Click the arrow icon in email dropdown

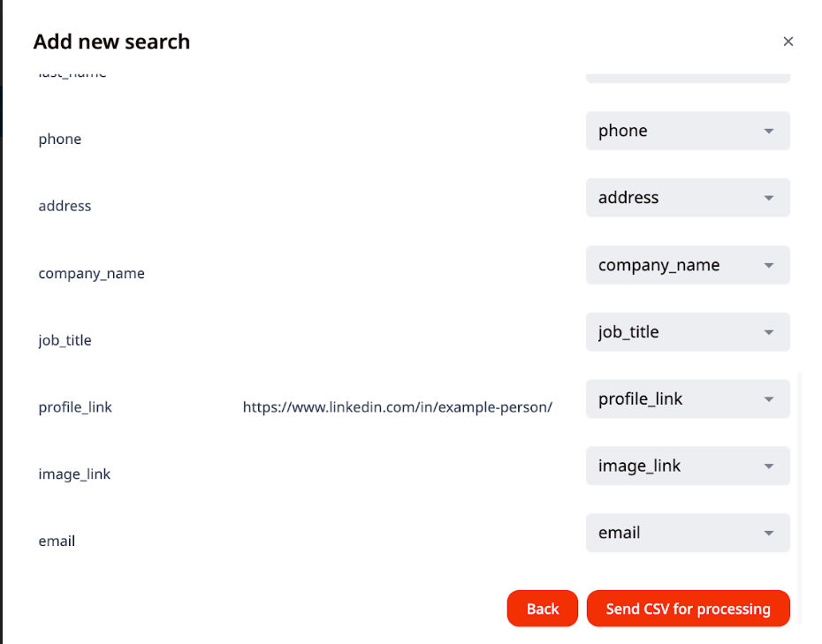click(769, 534)
